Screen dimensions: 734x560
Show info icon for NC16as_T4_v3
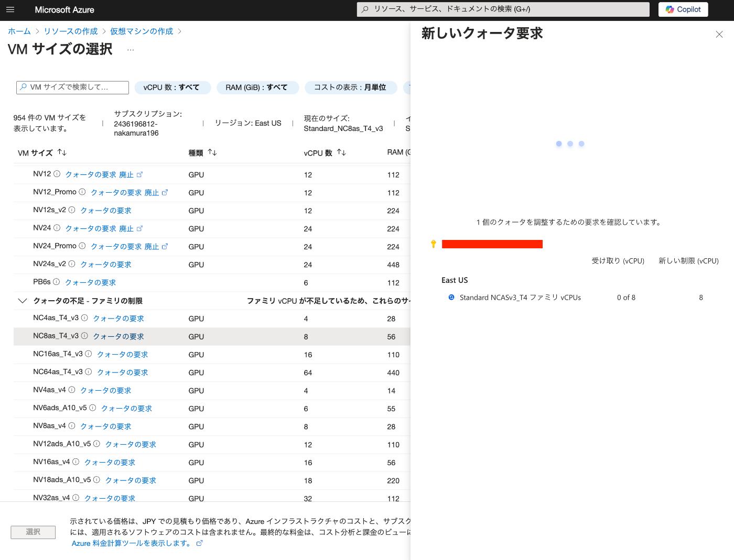point(89,354)
